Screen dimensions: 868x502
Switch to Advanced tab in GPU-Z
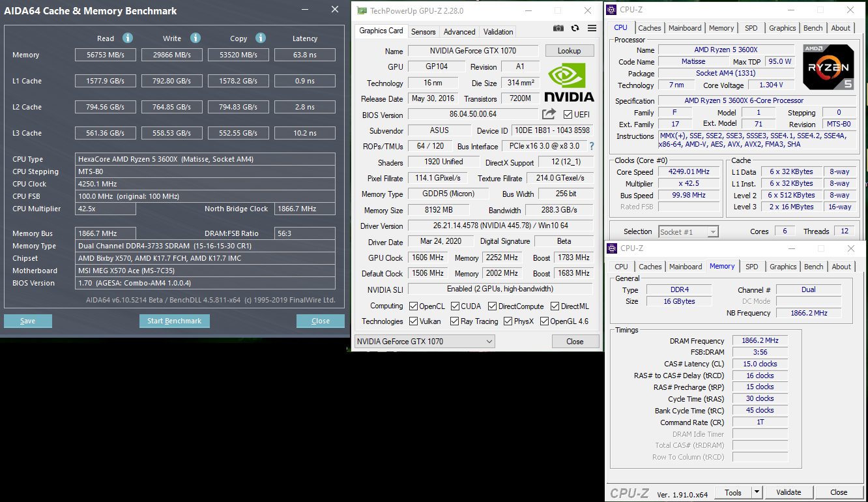459,31
